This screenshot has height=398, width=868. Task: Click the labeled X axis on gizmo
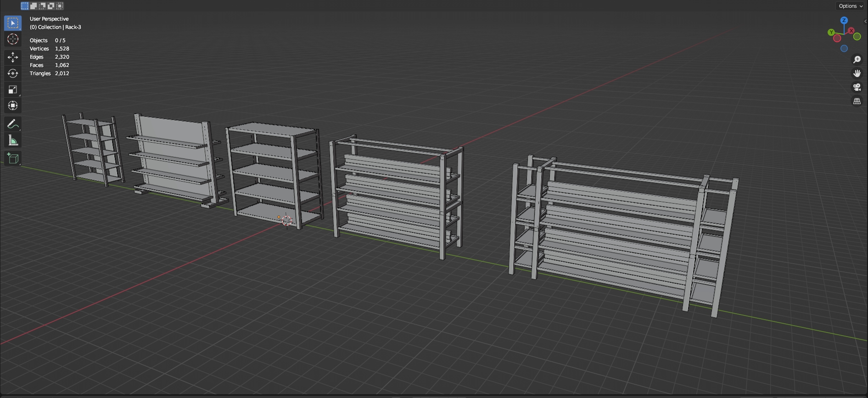pos(851,31)
